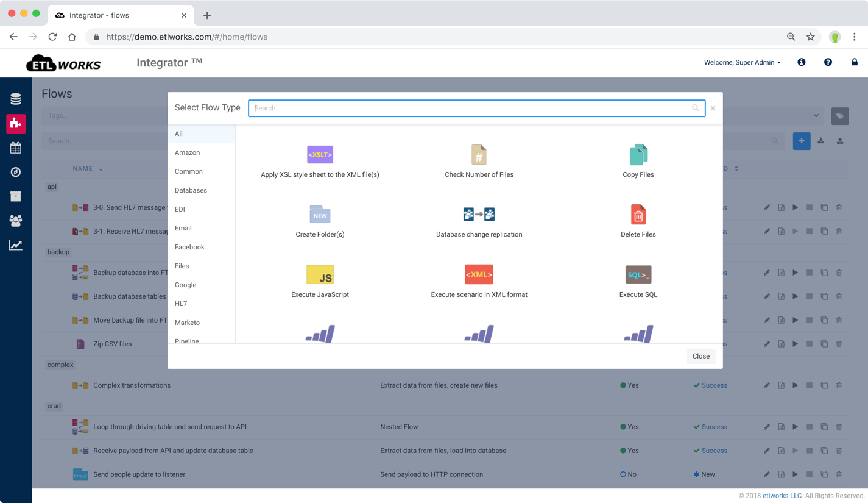Select the Delete Files flow icon

(x=638, y=215)
